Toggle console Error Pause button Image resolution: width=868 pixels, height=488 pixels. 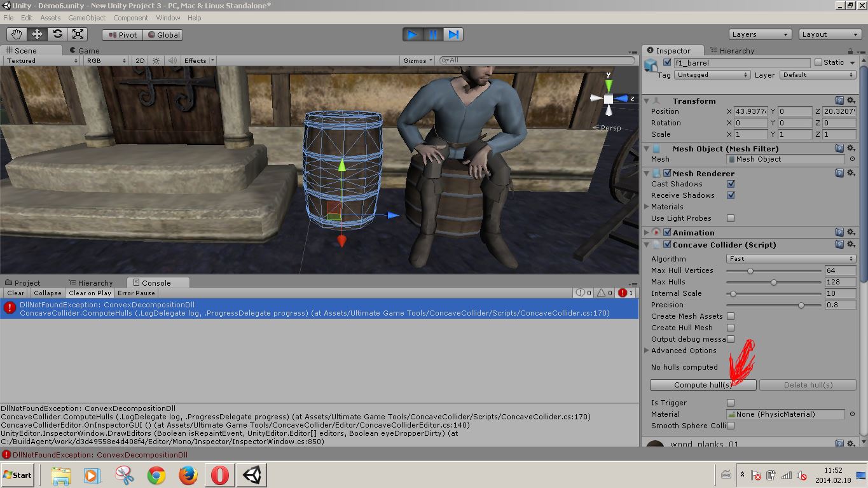136,293
